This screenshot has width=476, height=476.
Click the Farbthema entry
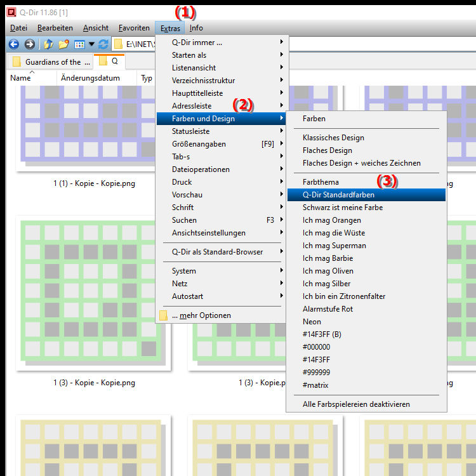click(x=366, y=182)
